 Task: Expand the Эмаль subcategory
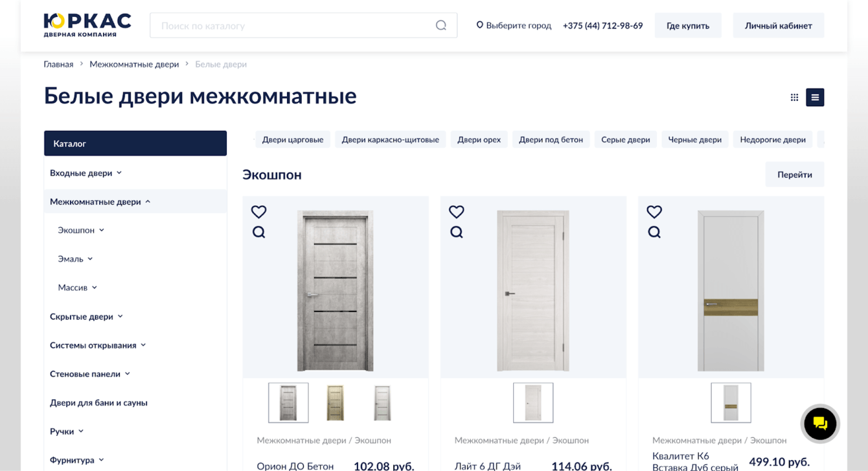click(x=90, y=258)
